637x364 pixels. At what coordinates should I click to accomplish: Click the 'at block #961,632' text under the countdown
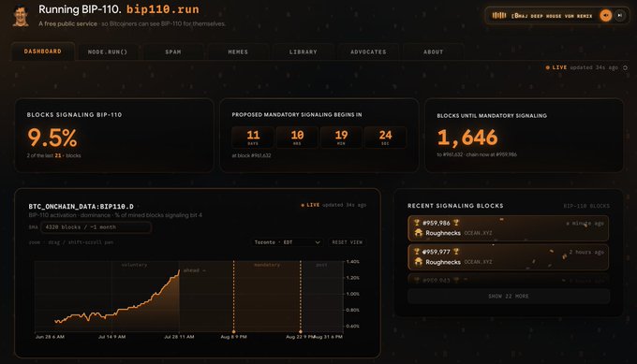click(251, 155)
